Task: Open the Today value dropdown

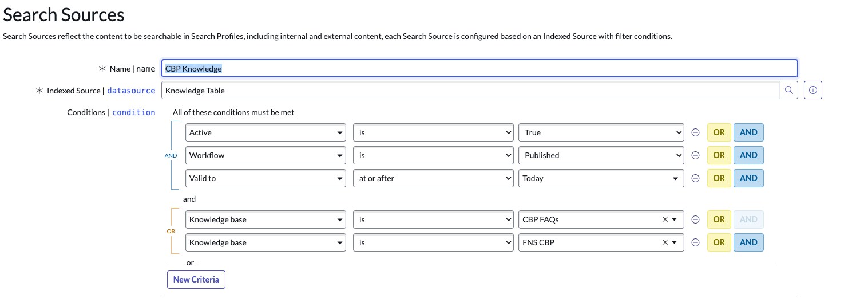Action: pyautogui.click(x=601, y=178)
